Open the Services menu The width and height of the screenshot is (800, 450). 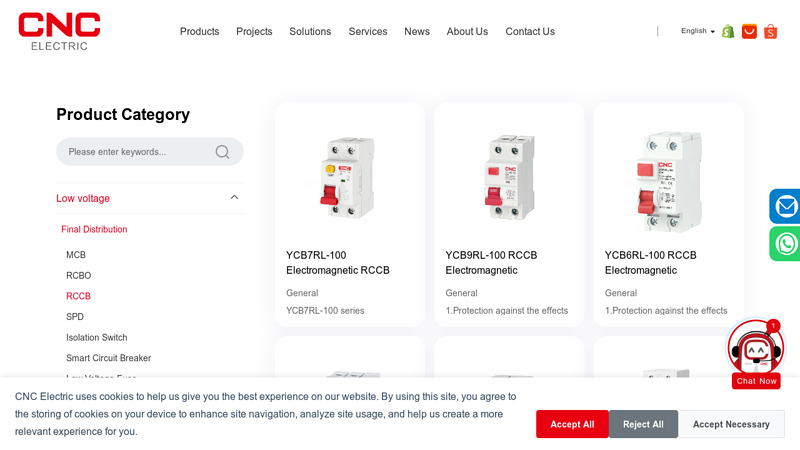tap(368, 32)
